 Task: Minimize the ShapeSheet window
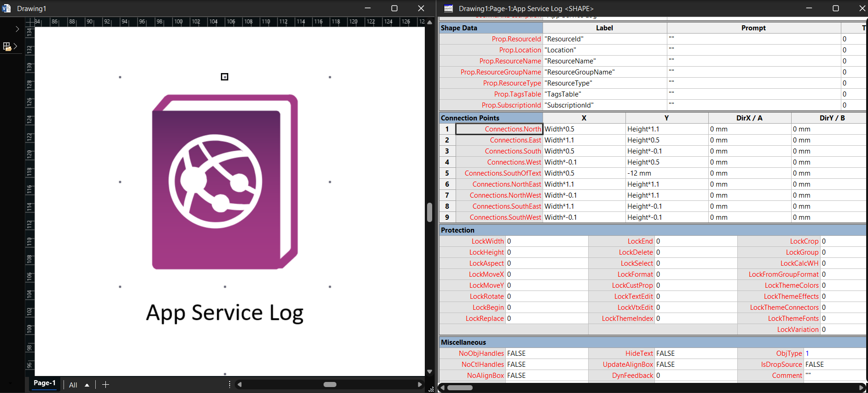809,8
